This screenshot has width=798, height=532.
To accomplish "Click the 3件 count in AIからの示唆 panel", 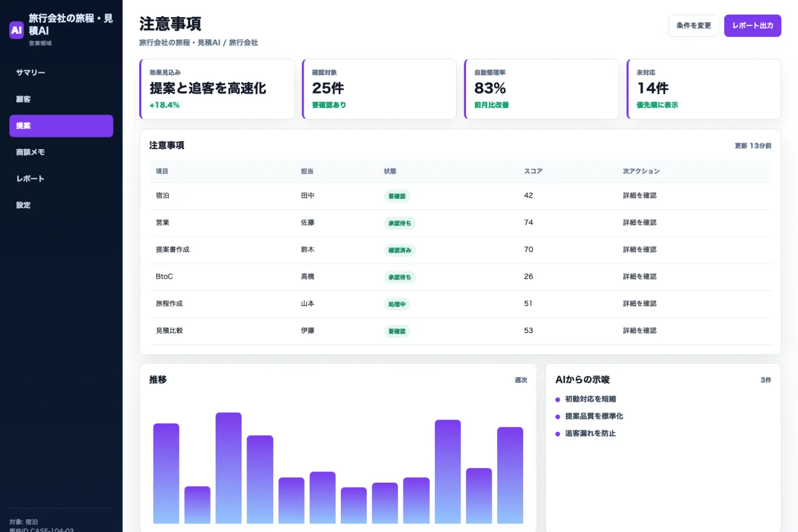I will [x=766, y=380].
